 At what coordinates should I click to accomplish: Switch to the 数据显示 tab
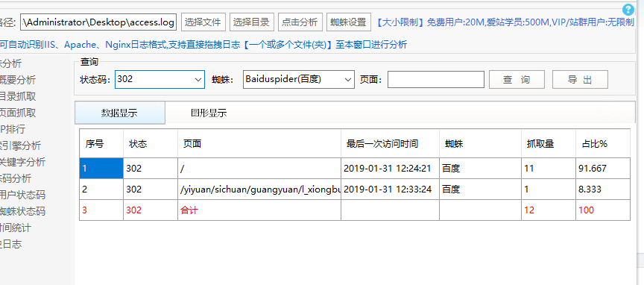119,113
